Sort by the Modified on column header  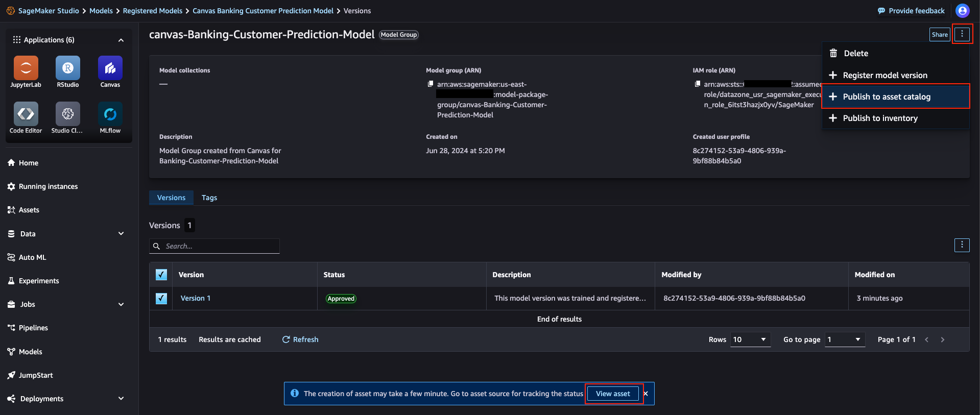[875, 275]
